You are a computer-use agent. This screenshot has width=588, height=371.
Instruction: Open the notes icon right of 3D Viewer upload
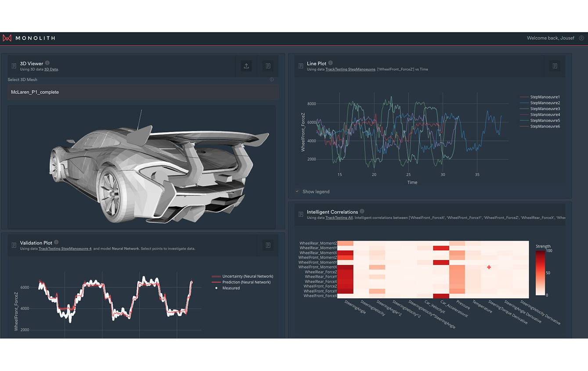click(268, 66)
